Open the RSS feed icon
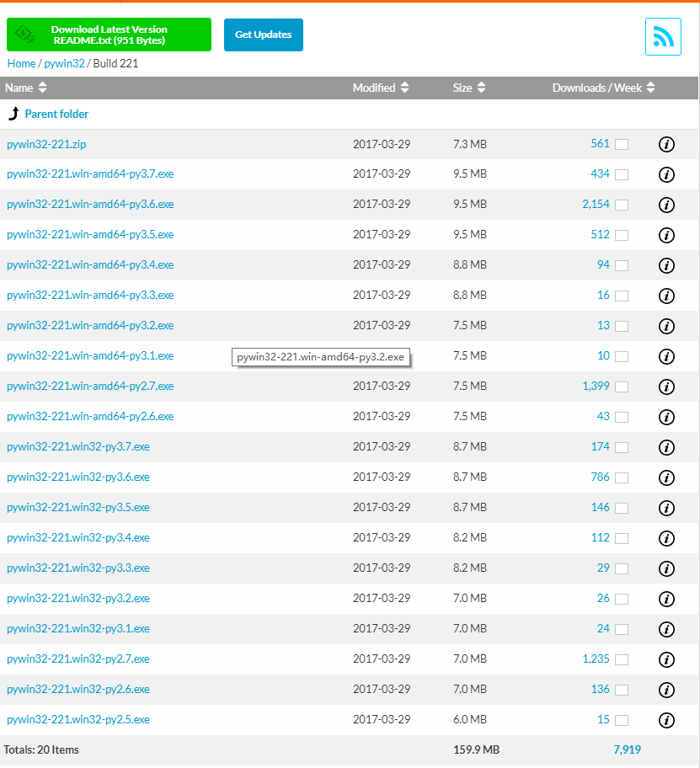700x768 pixels. (x=663, y=37)
